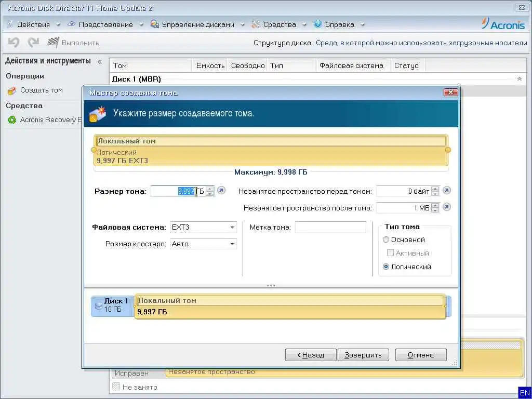
Task: Decrease space after volume with down spinner
Action: (435, 210)
